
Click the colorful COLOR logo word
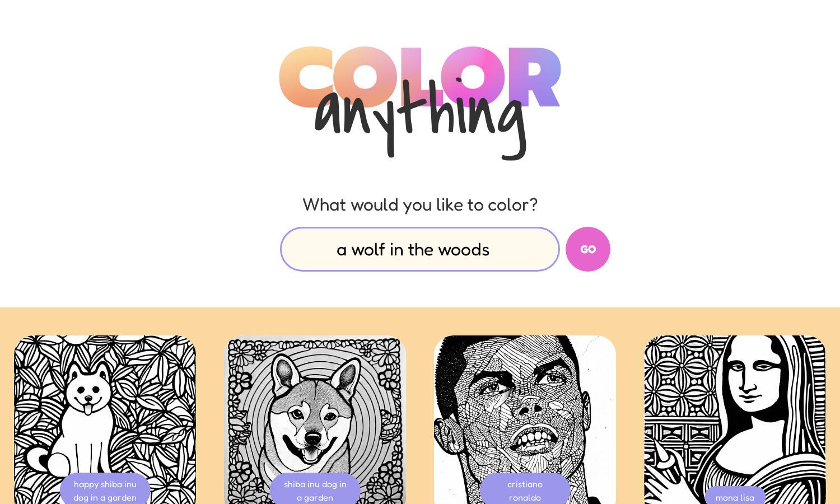420,77
